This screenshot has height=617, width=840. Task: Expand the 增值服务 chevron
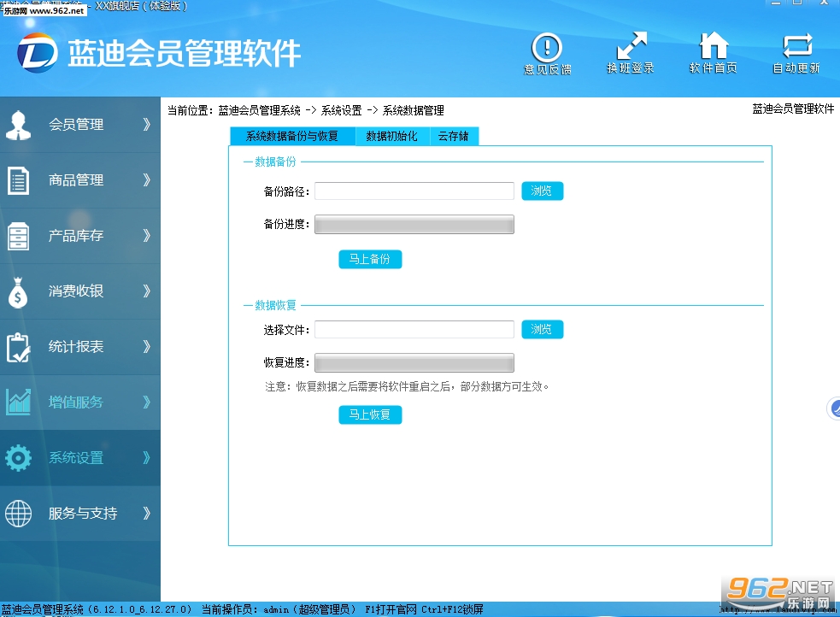[x=146, y=403]
